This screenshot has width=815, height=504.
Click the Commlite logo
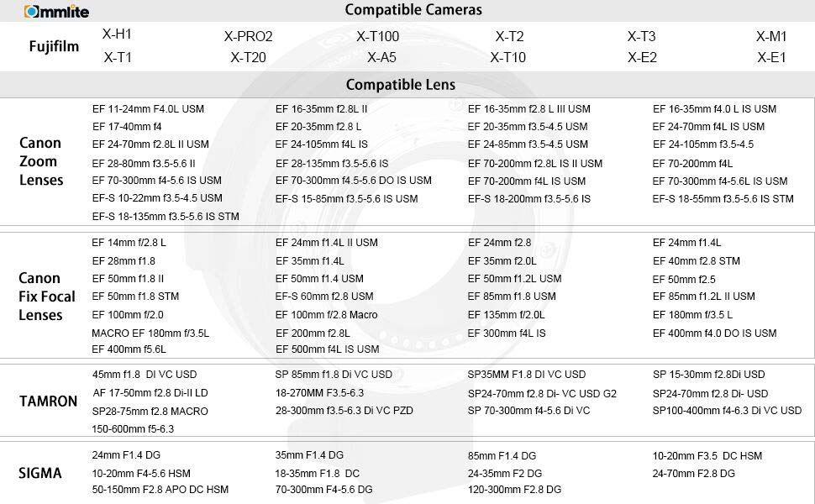(56, 12)
